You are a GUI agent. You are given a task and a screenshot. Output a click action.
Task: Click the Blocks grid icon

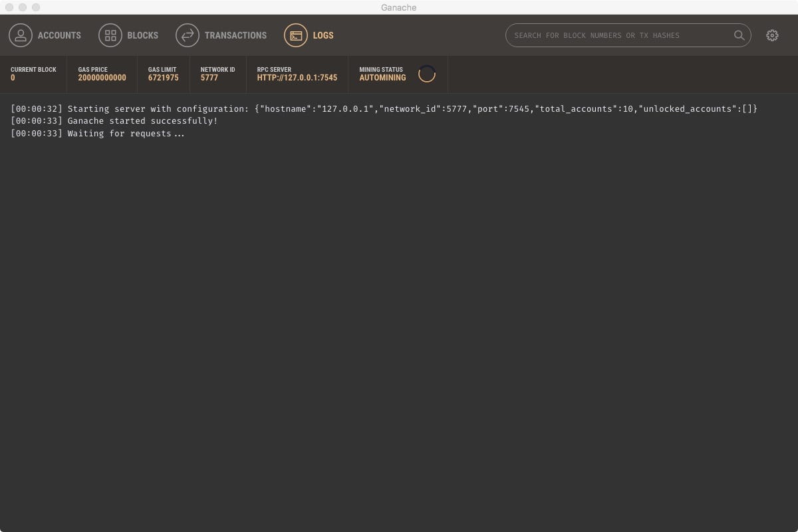(110, 35)
